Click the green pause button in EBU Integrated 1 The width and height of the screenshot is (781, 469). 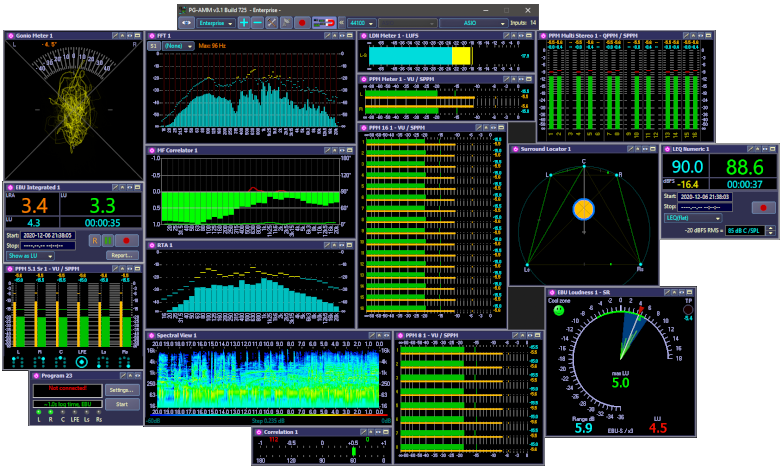(x=109, y=240)
